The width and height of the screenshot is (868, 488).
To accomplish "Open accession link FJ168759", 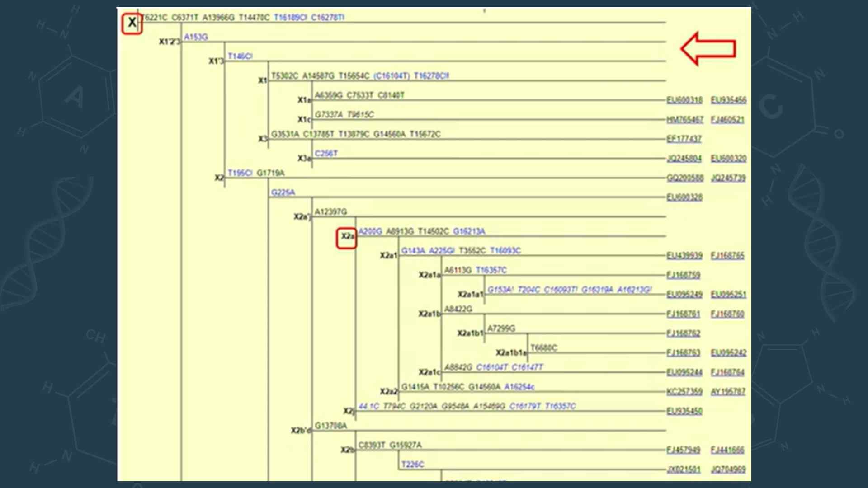I will 683,275.
